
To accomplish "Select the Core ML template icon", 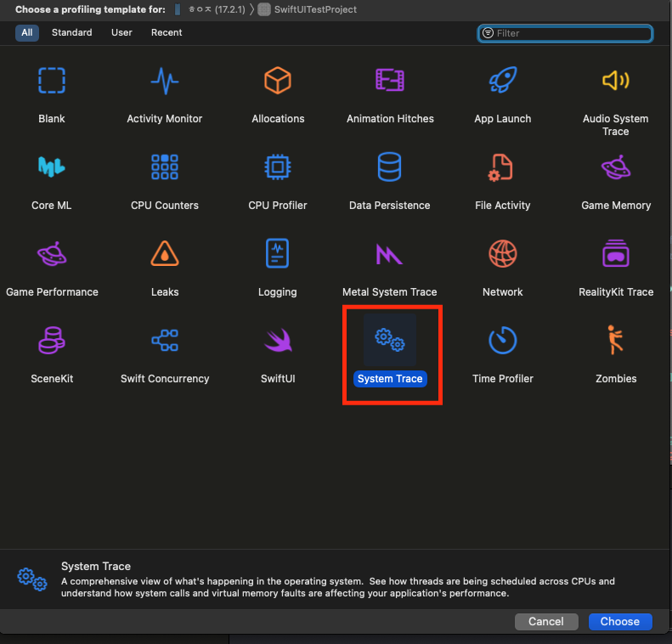I will (x=52, y=167).
